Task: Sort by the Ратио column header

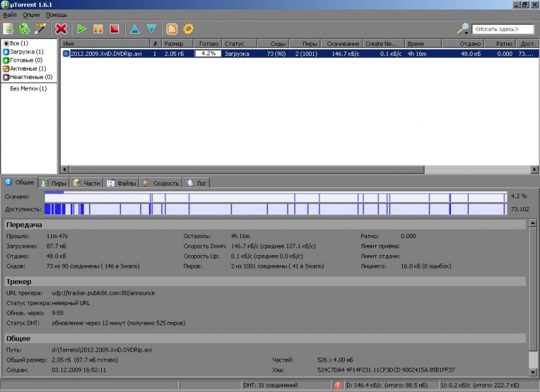Action: 500,44
